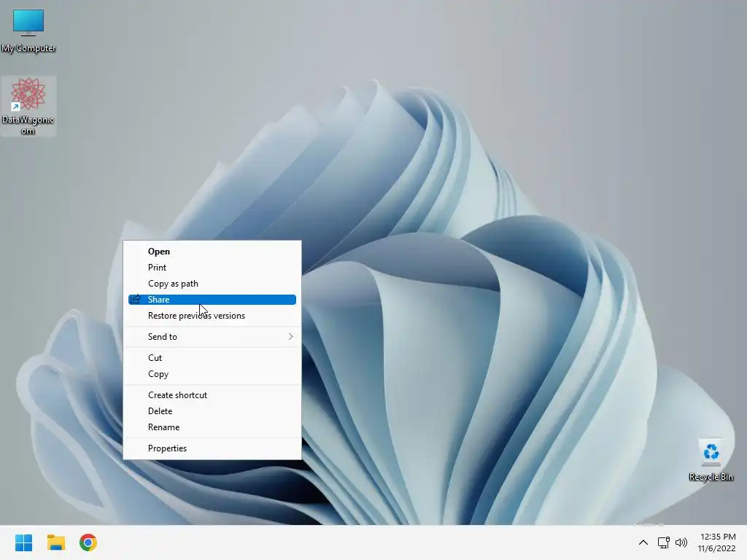Choose Open in the context menu
Image resolution: width=747 pixels, height=560 pixels.
click(212, 252)
